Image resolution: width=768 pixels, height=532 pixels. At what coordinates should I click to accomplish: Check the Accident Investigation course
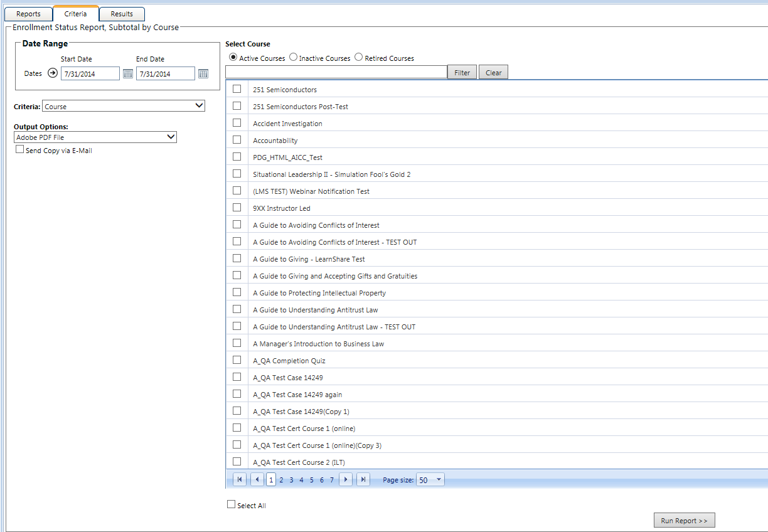237,123
